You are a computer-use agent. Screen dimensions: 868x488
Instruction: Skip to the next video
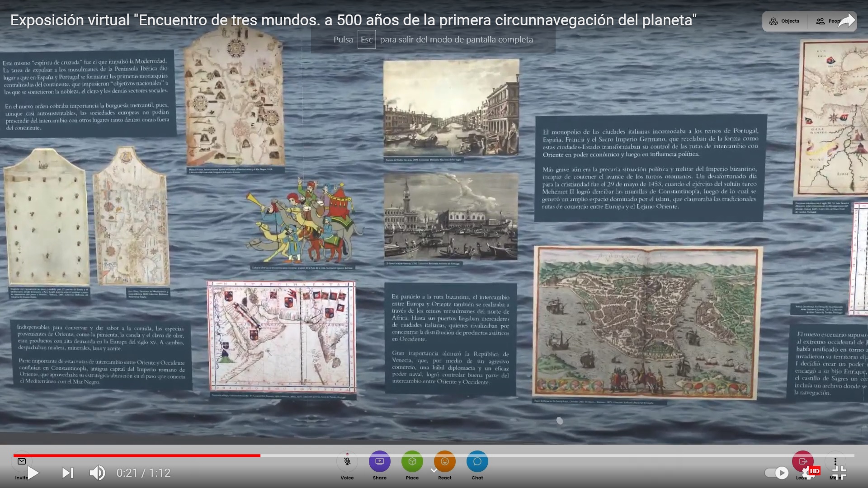pos(68,473)
